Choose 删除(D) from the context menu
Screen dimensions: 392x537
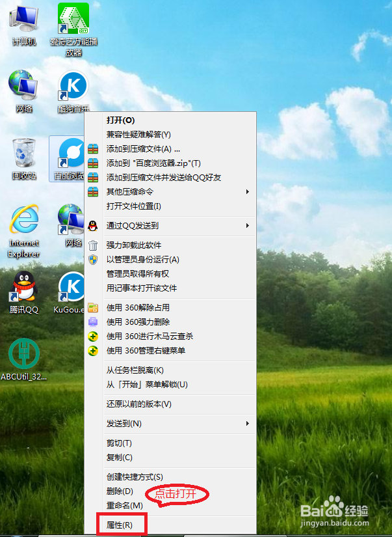[170, 491]
